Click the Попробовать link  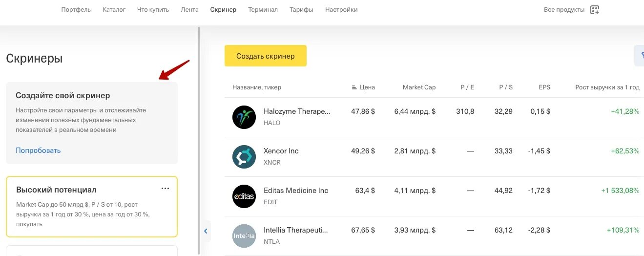pyautogui.click(x=38, y=150)
